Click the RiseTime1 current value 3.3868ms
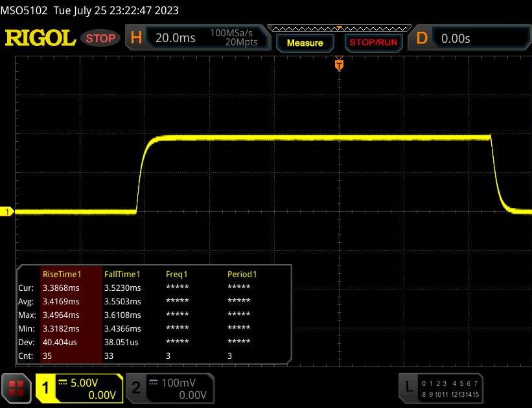 click(x=61, y=288)
